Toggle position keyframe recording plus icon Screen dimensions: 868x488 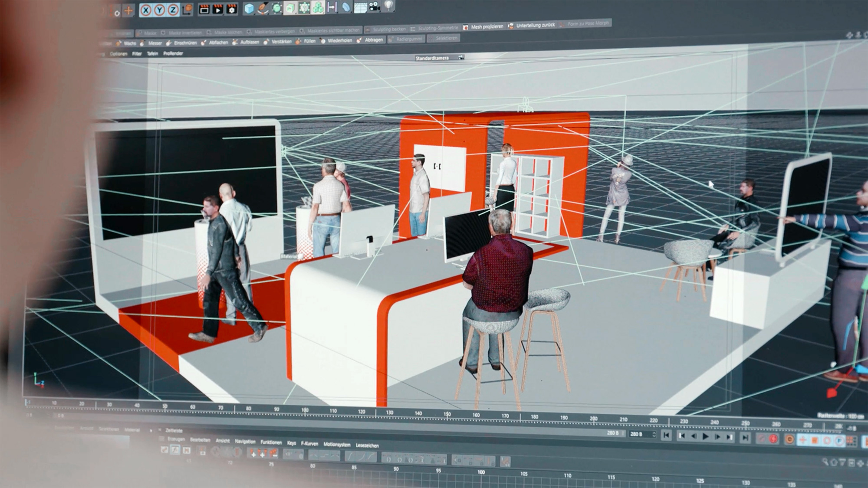(802, 440)
